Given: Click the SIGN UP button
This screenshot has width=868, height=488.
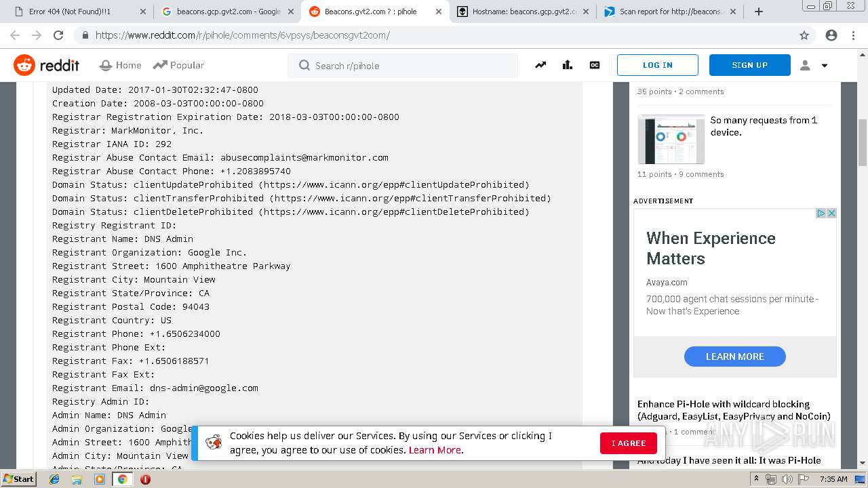Looking at the screenshot, I should (x=749, y=65).
